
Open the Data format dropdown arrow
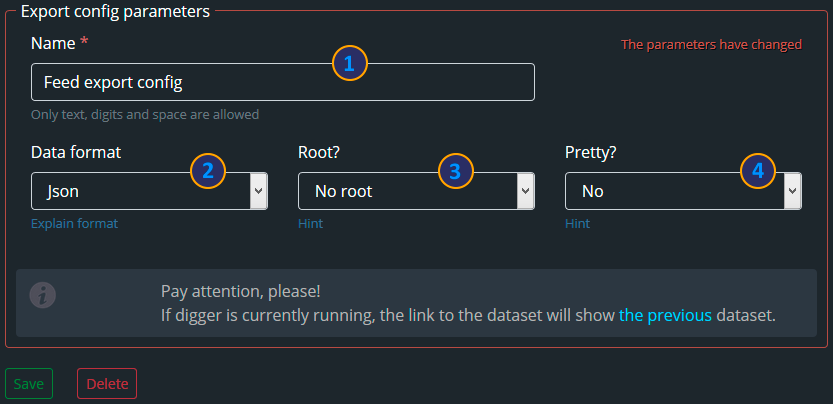[258, 191]
